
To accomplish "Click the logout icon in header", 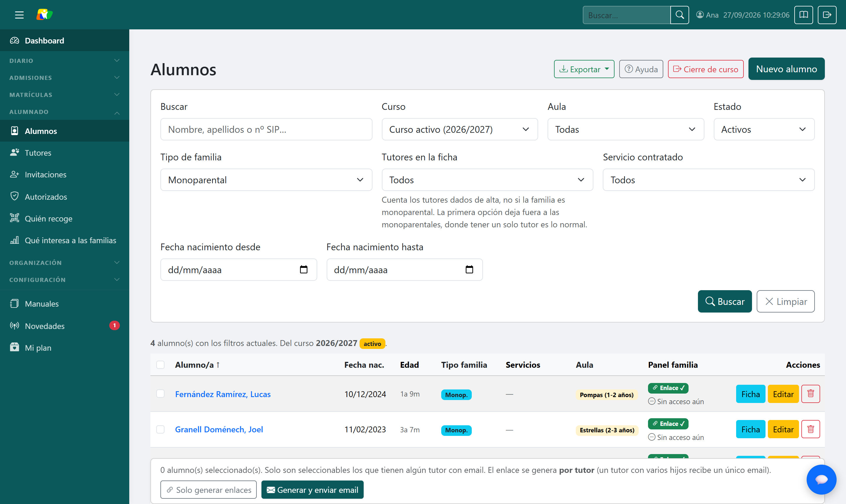I will coord(827,15).
